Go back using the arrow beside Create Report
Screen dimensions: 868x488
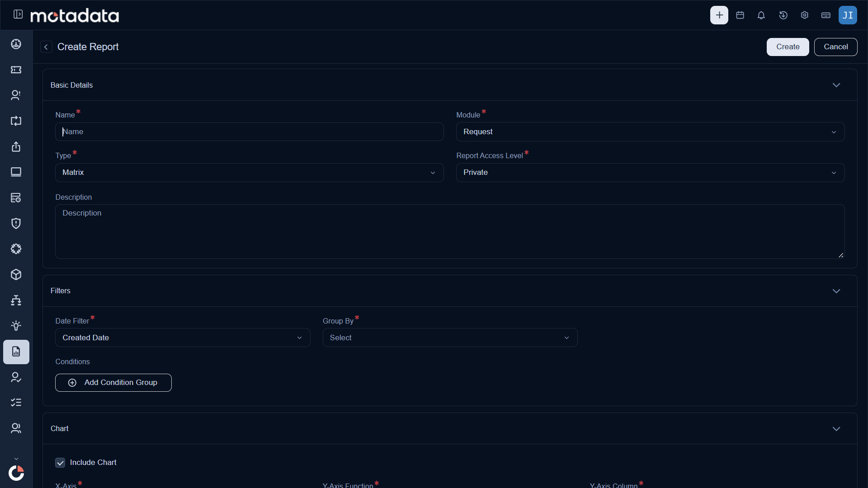point(46,47)
